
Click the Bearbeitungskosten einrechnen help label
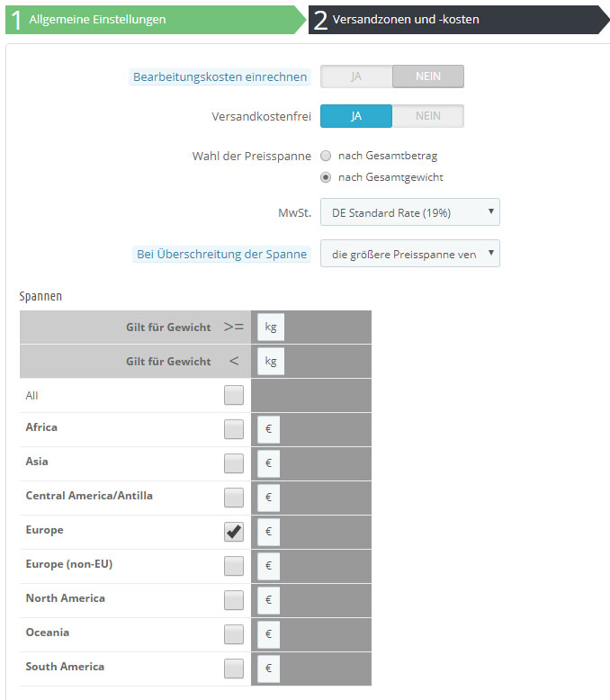coord(220,77)
